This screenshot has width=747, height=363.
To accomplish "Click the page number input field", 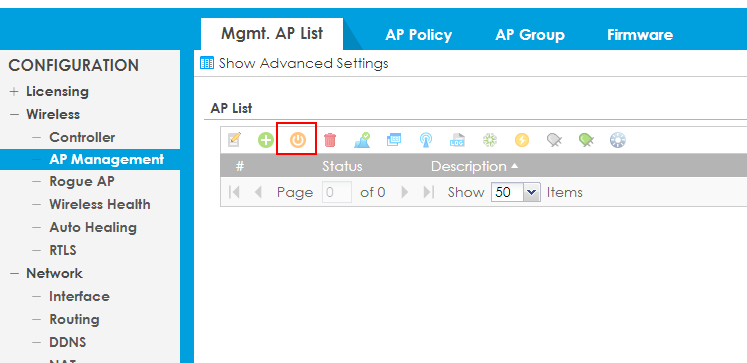I will click(337, 192).
